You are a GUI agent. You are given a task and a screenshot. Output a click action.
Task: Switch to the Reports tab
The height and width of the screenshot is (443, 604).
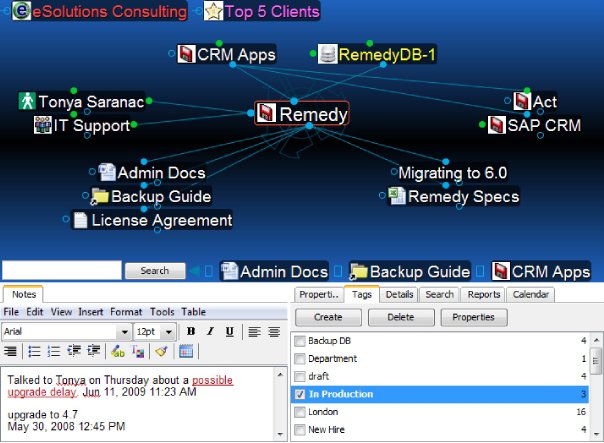coord(483,294)
